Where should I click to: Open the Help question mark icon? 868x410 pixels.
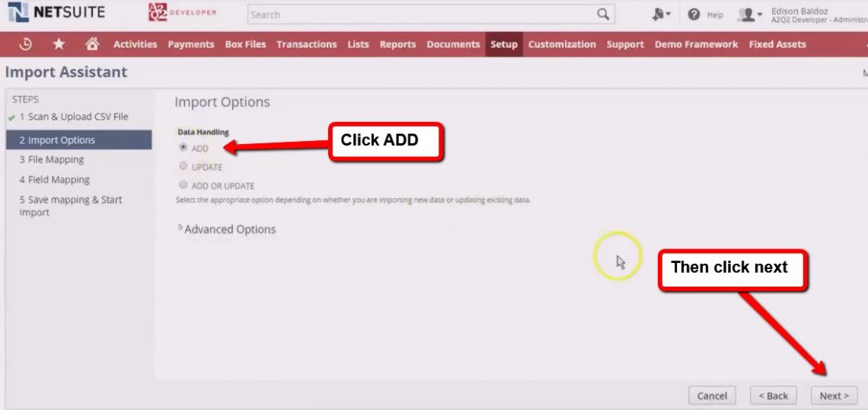(694, 14)
